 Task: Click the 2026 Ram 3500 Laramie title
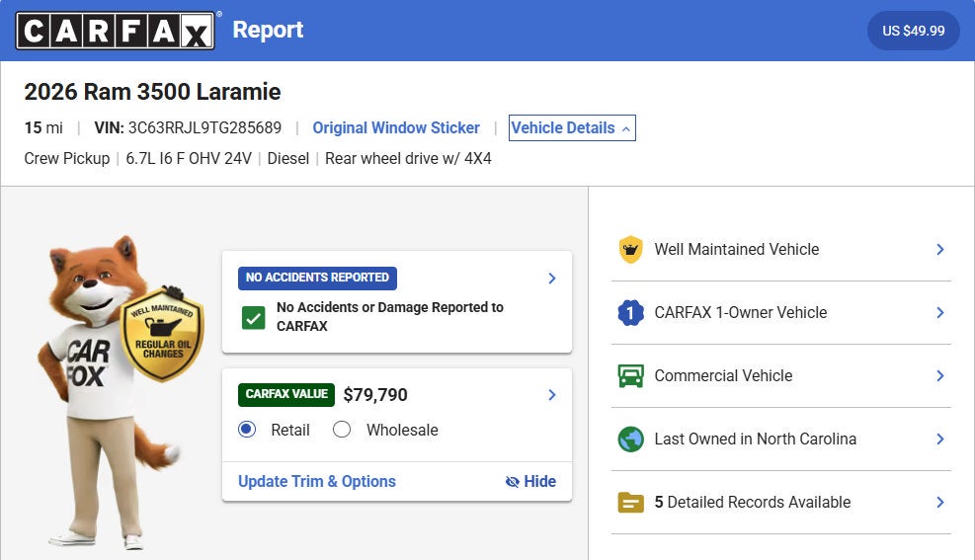152,92
